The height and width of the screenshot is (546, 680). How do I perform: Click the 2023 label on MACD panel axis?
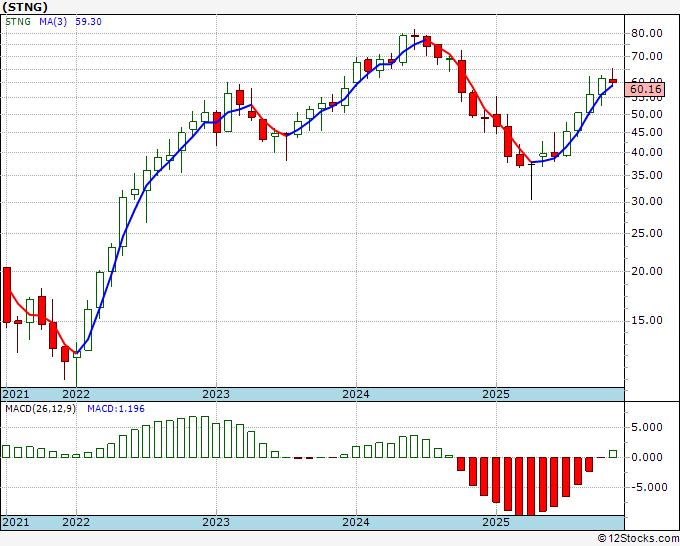click(216, 521)
